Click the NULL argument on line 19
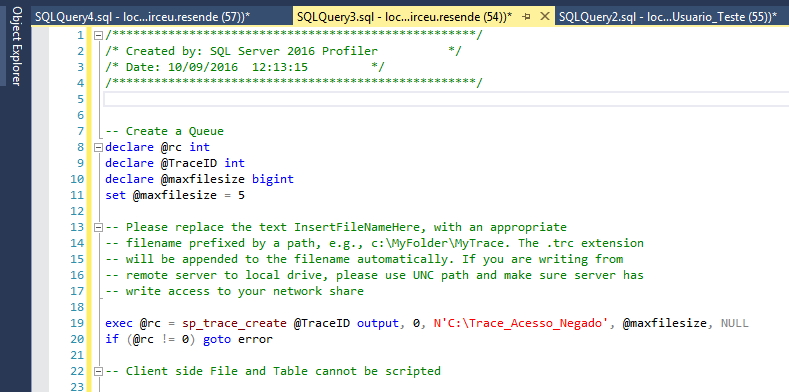 [735, 323]
